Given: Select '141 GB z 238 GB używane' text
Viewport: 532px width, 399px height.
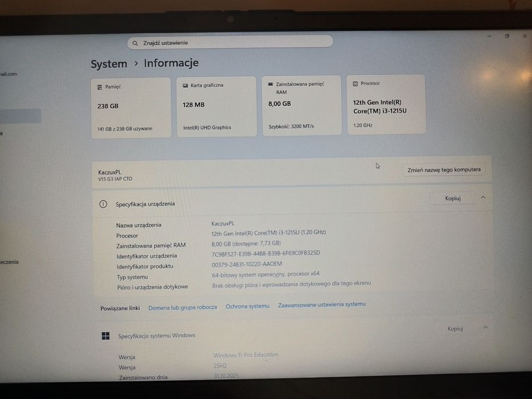Looking at the screenshot, I should 125,129.
